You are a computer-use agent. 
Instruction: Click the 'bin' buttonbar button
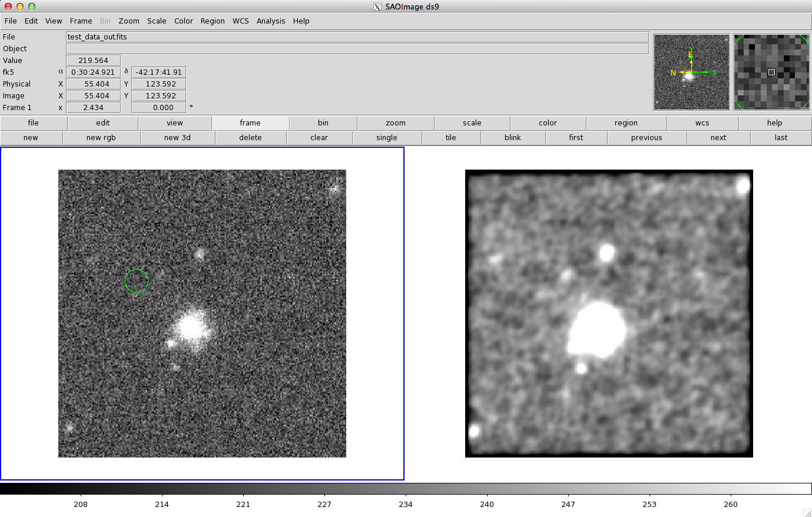coord(323,123)
